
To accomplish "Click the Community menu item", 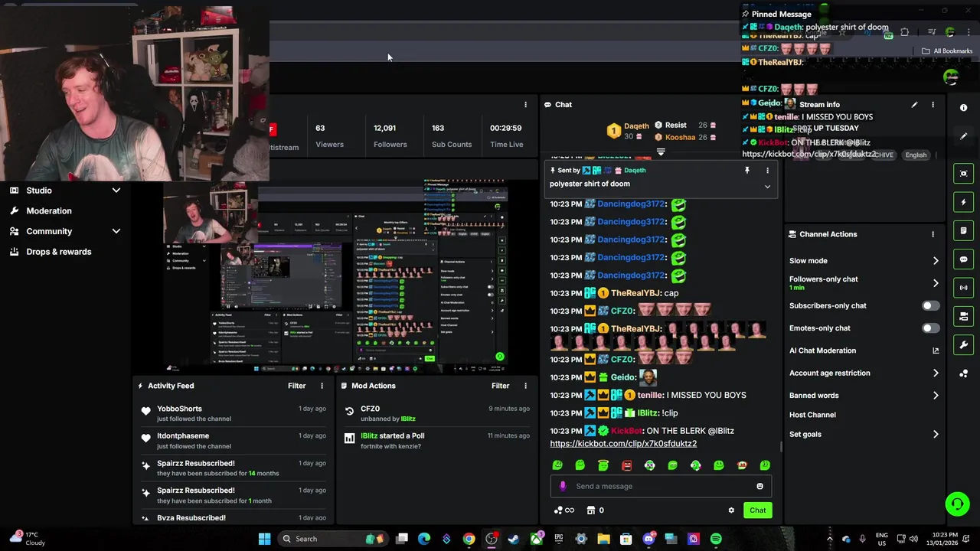I will (x=49, y=231).
